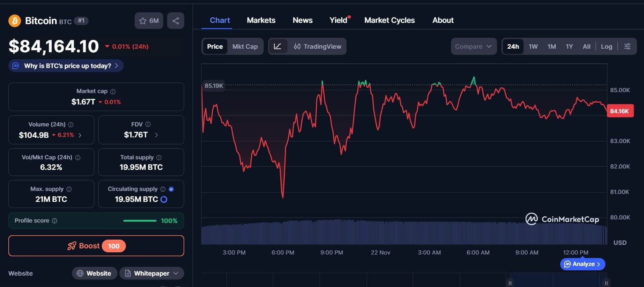644x287 pixels.
Task: Open the Market Cycles tab
Action: pos(390,20)
